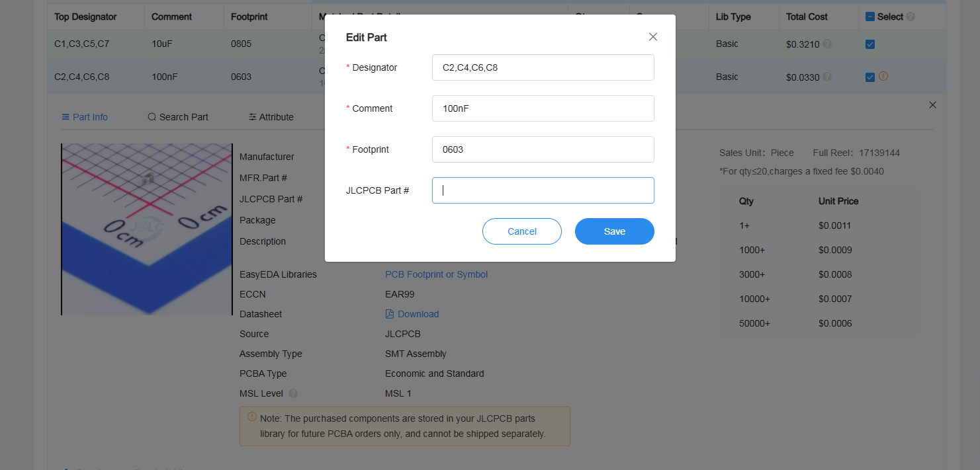The width and height of the screenshot is (980, 470).
Task: Click the MSL Level help icon
Action: point(293,393)
